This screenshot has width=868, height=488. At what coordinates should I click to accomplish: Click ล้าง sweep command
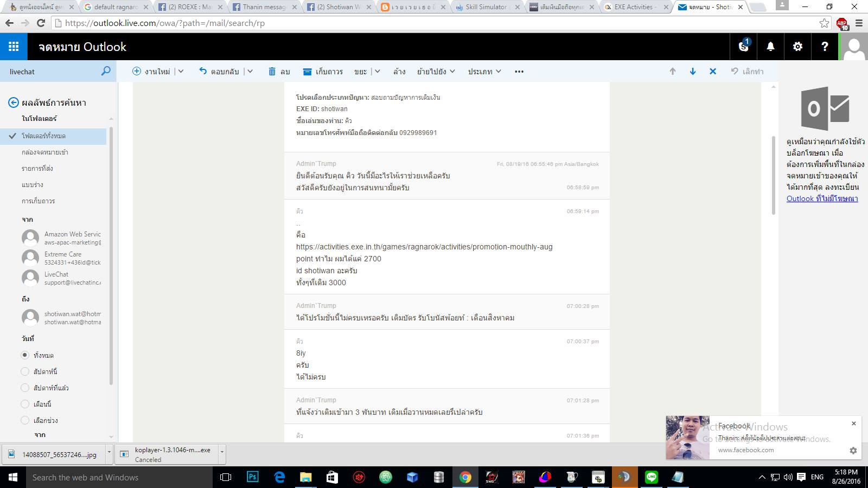[x=399, y=71]
